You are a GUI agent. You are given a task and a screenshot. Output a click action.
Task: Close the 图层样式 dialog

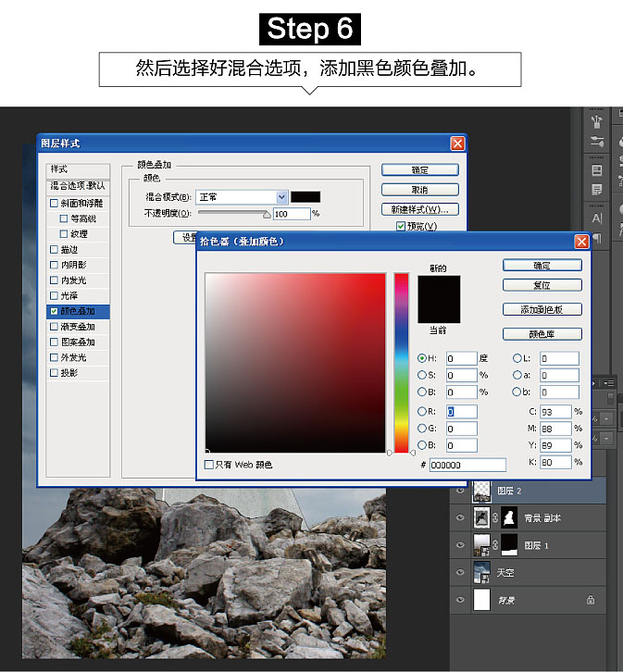(457, 143)
